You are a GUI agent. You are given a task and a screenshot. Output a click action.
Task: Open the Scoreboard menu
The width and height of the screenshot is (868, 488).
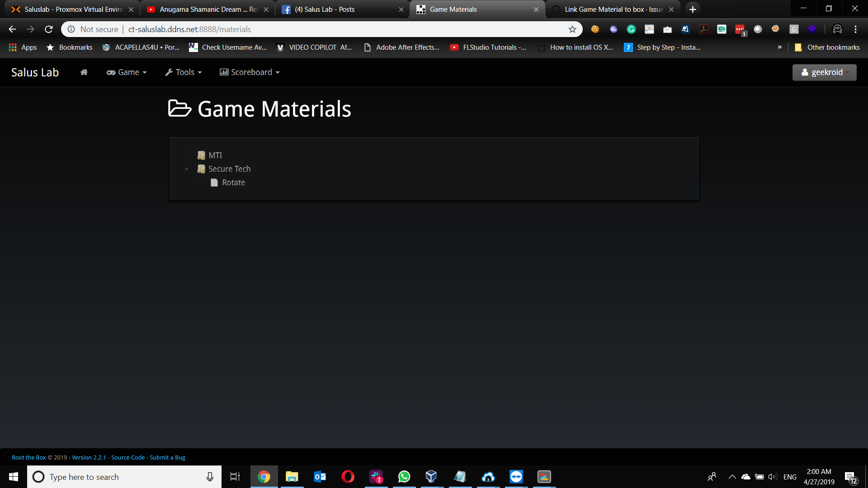pyautogui.click(x=249, y=72)
